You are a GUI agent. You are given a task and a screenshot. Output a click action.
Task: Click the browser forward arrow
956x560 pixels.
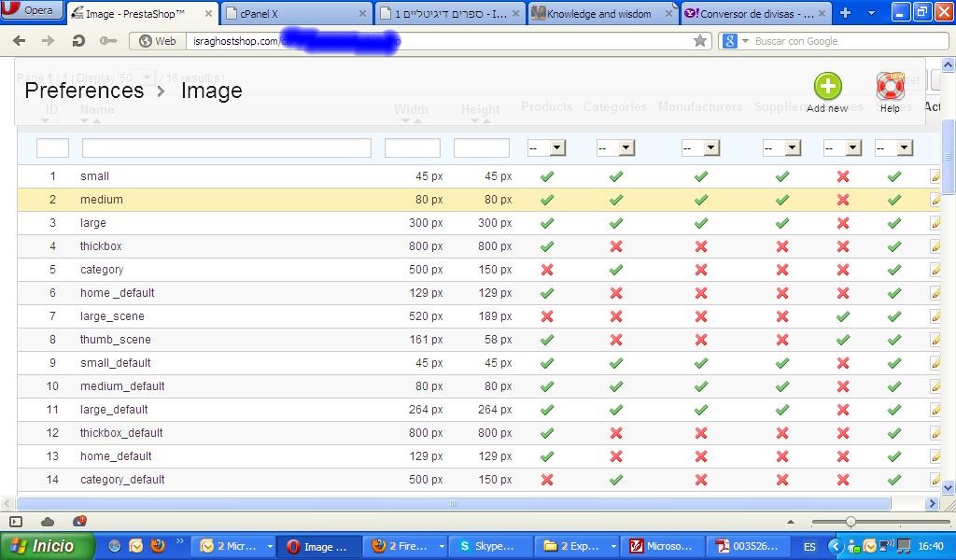pos(49,41)
